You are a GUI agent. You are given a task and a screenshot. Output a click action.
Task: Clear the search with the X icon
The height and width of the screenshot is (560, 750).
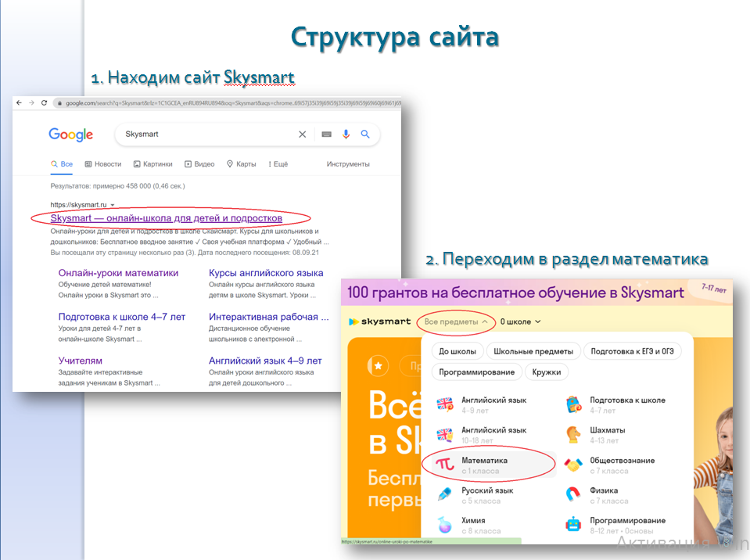(303, 135)
